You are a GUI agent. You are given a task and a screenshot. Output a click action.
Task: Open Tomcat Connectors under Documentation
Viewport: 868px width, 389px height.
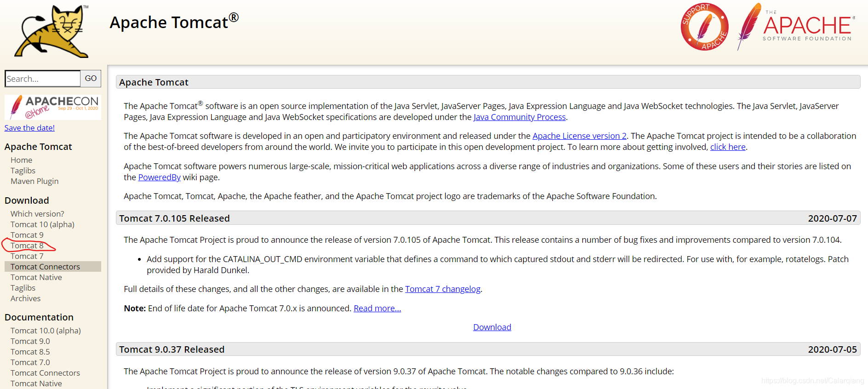[x=45, y=373]
